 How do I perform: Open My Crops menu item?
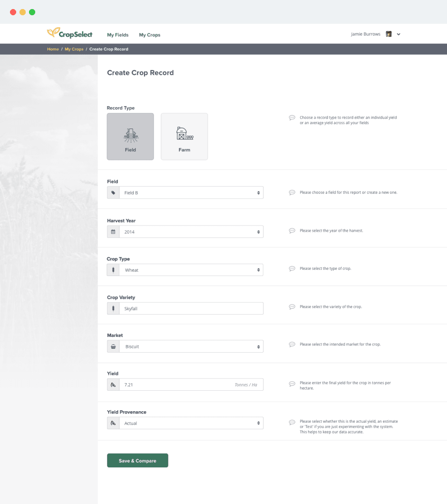(x=149, y=35)
